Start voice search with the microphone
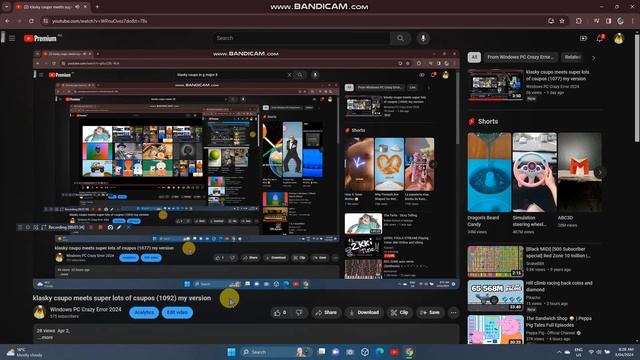Viewport: 640px width, 360px height. (x=423, y=38)
